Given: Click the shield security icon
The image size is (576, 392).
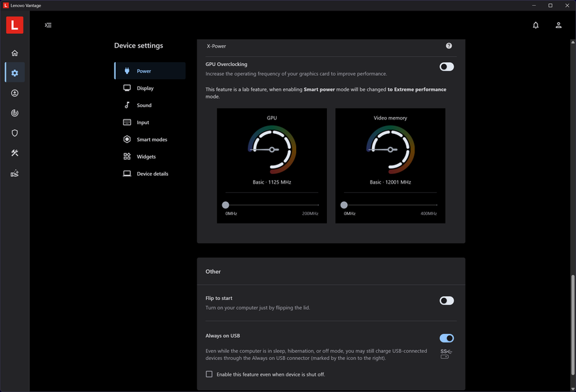Looking at the screenshot, I should point(14,133).
